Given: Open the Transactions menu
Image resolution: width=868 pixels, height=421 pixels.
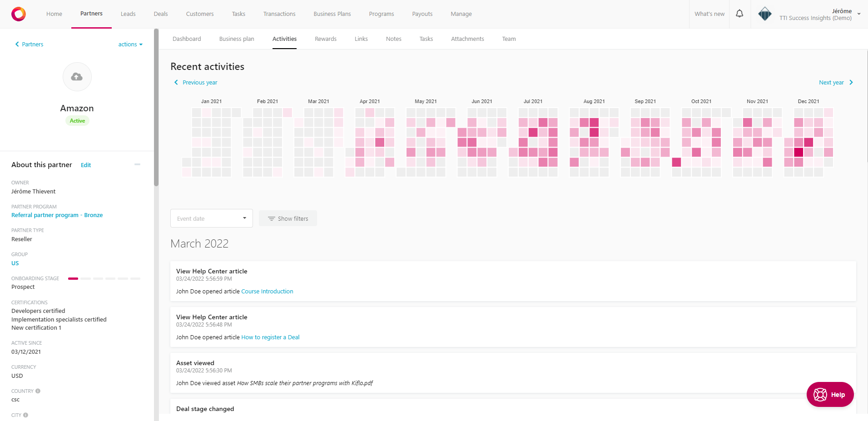Looking at the screenshot, I should [279, 14].
